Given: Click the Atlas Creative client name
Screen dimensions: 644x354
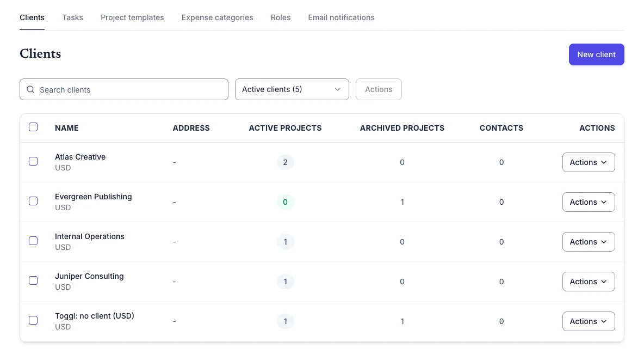Looking at the screenshot, I should [x=80, y=157].
